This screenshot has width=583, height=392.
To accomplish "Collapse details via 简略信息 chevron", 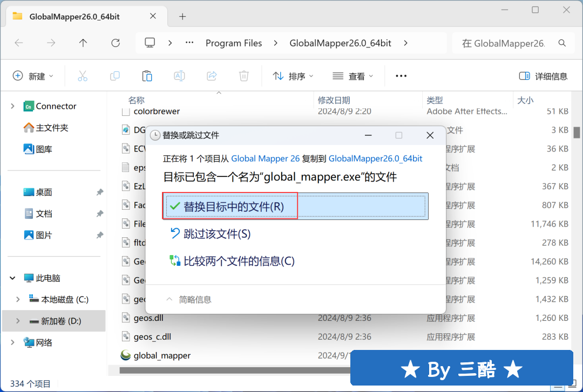I will pyautogui.click(x=169, y=299).
